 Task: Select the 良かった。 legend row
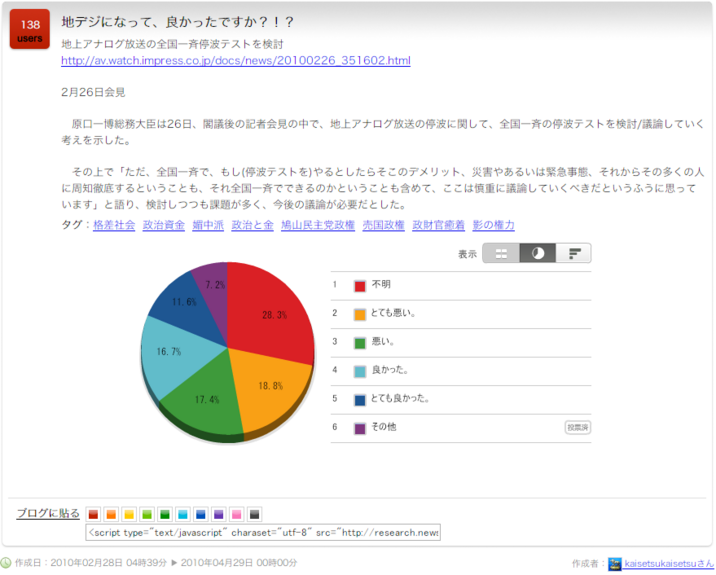(461, 371)
